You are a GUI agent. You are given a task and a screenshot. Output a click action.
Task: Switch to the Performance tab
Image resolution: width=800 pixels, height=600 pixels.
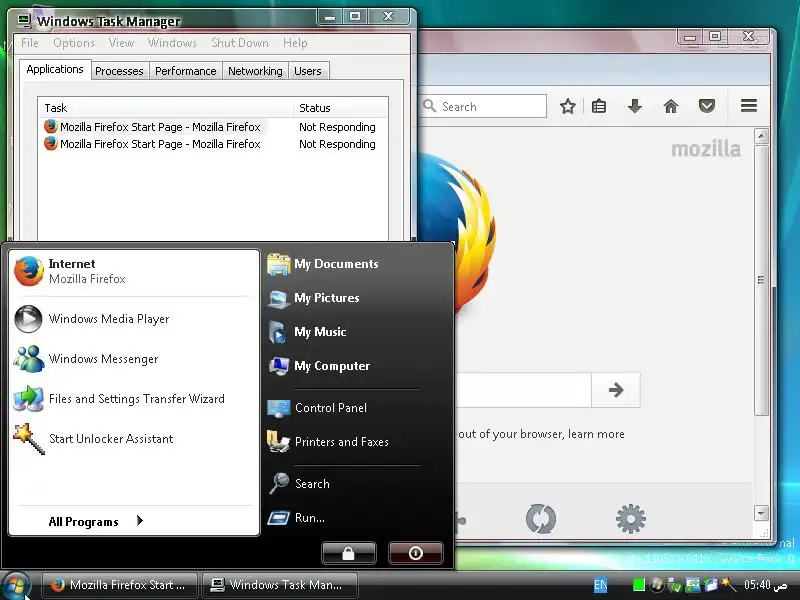(186, 71)
